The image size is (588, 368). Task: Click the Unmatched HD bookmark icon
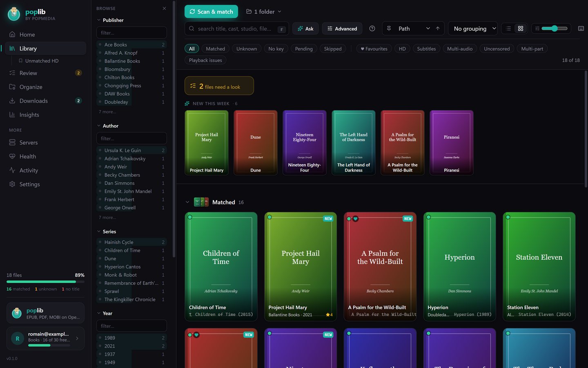click(x=20, y=61)
